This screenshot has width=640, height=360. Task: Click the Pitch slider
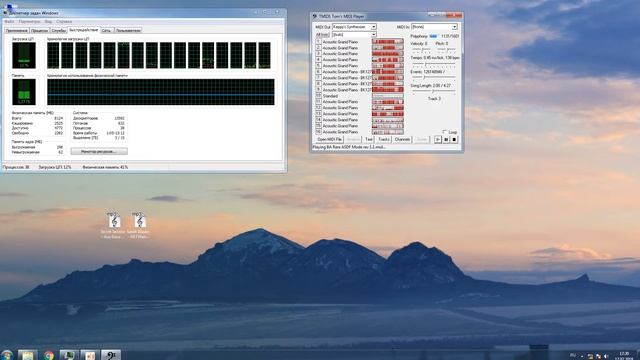[x=446, y=51]
